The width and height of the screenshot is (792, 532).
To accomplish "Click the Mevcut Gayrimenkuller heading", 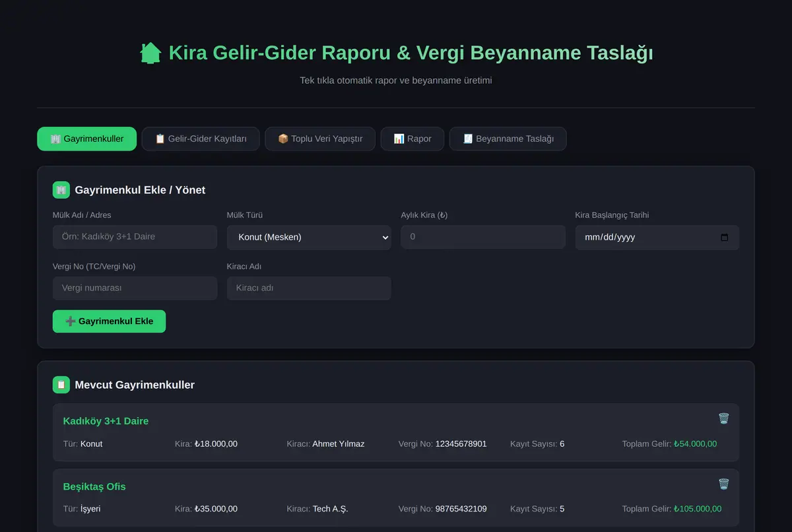I will [135, 385].
